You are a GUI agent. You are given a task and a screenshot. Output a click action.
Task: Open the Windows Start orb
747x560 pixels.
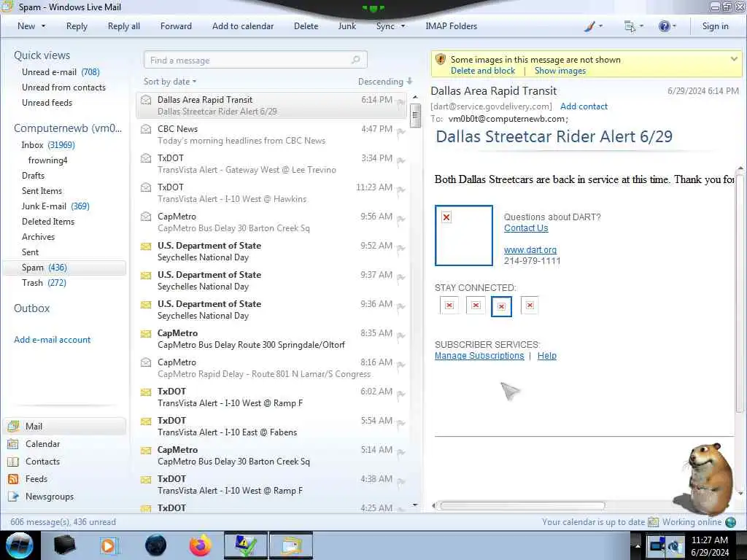20,545
